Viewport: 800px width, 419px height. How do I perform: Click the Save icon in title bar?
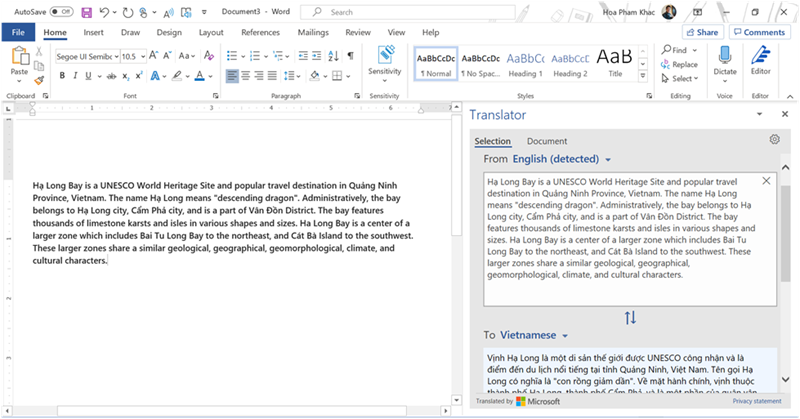pos(87,12)
